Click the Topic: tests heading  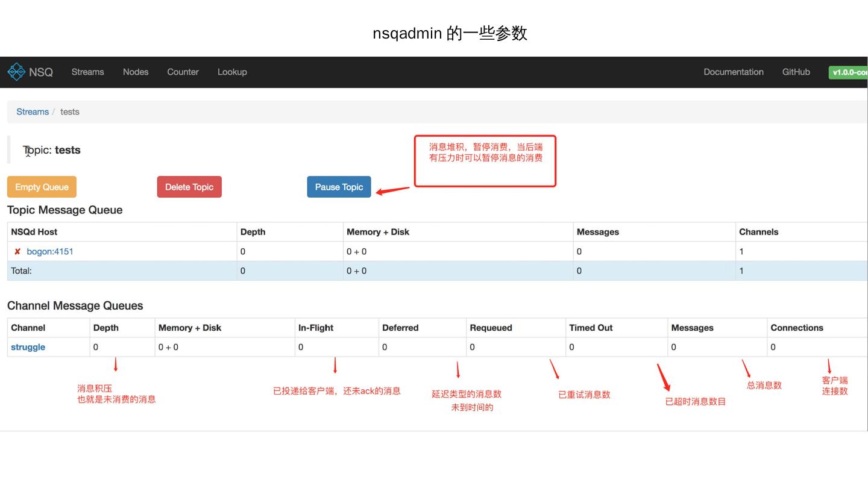[52, 150]
